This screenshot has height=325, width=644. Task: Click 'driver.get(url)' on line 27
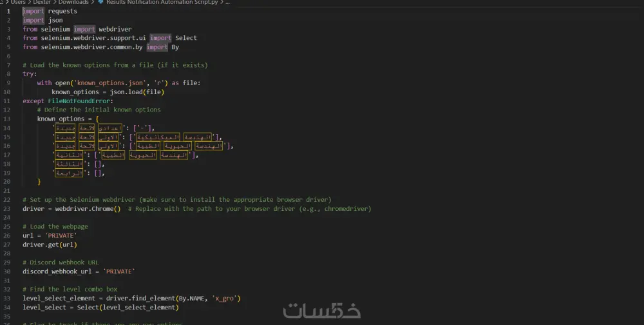tap(50, 245)
